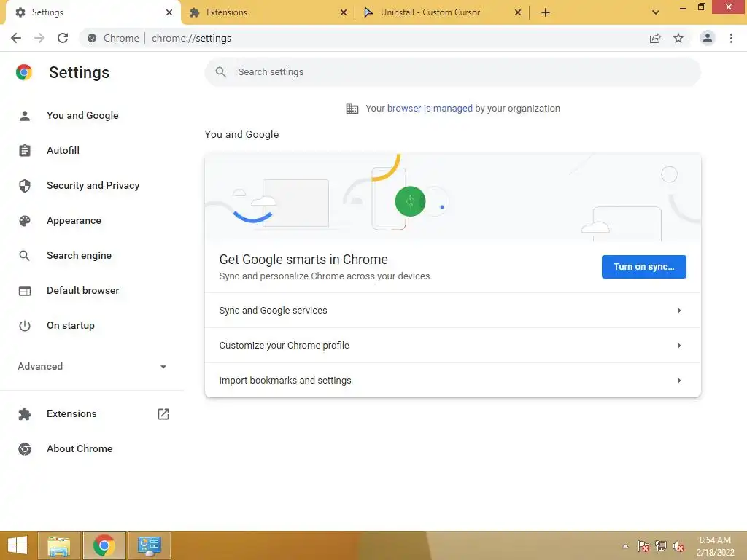Image resolution: width=747 pixels, height=560 pixels.
Task: Open Appearance settings
Action: point(74,220)
